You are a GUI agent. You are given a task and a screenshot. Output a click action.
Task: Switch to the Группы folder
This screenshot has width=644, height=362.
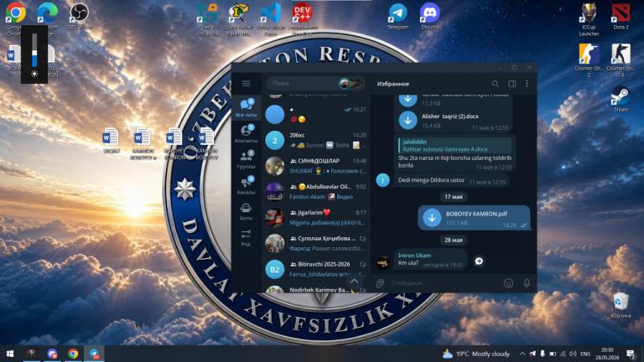tap(246, 160)
